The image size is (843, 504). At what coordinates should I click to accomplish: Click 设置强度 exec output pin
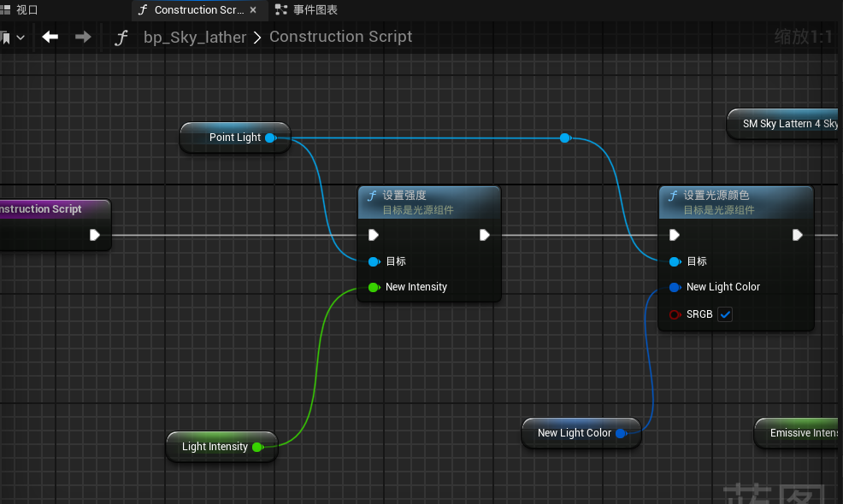[485, 235]
